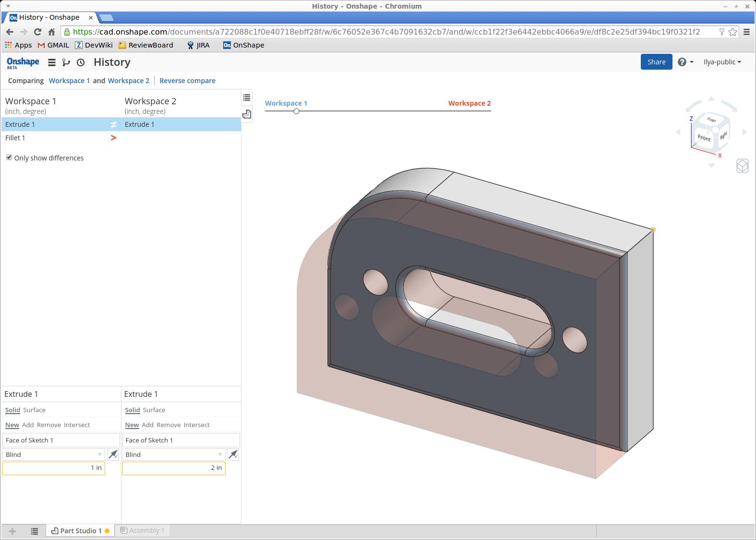Switch to Part Studio 1 tab
The image size is (756, 540).
(x=80, y=531)
